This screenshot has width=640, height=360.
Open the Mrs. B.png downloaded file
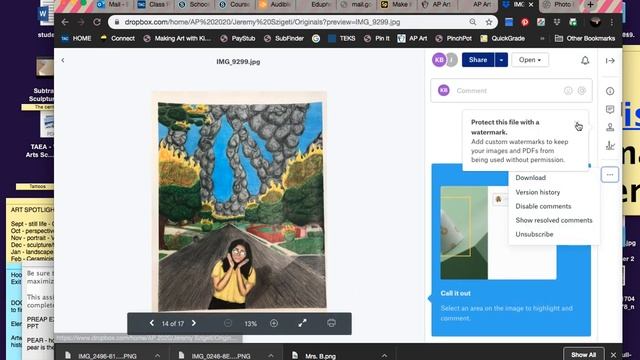pyautogui.click(x=321, y=356)
